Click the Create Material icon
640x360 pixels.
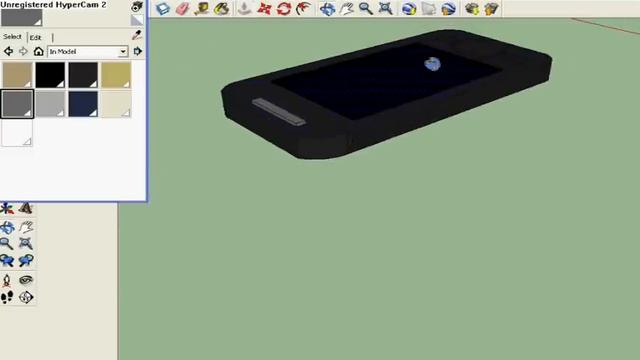point(137,7)
